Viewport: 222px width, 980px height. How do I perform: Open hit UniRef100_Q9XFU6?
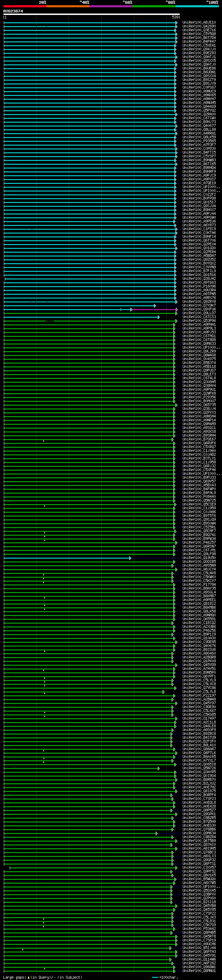tap(199, 309)
